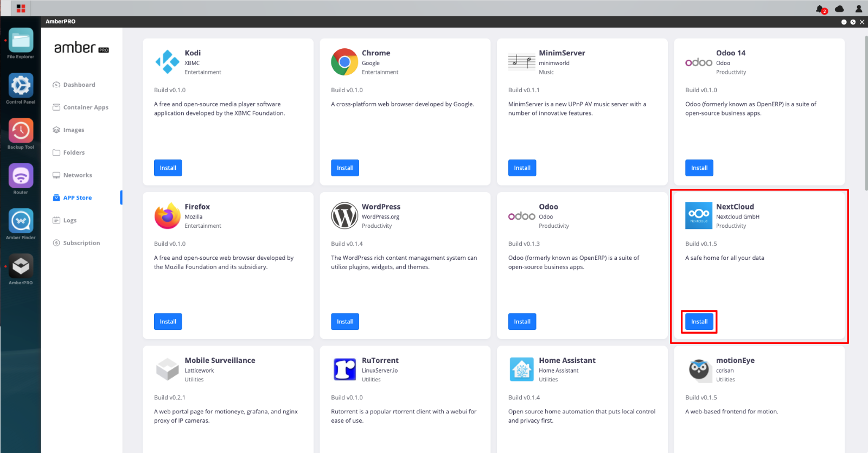868x453 pixels.
Task: Click the MinimServer sheet-music icon
Action: point(521,62)
